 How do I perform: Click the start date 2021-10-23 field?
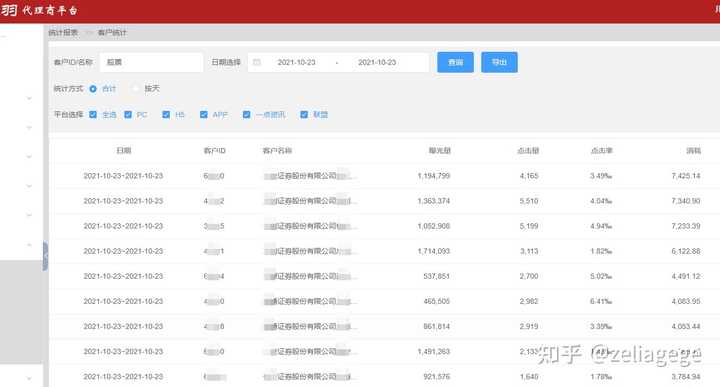pyautogui.click(x=296, y=62)
